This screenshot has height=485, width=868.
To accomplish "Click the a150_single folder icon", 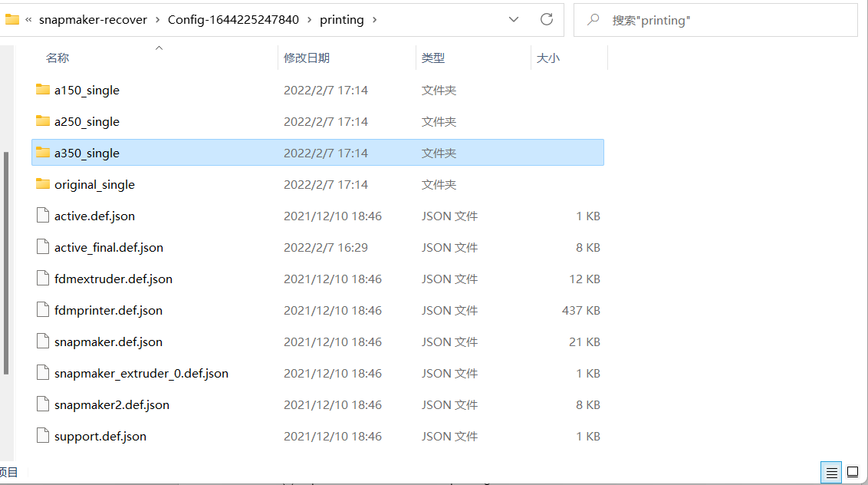I will click(x=43, y=89).
